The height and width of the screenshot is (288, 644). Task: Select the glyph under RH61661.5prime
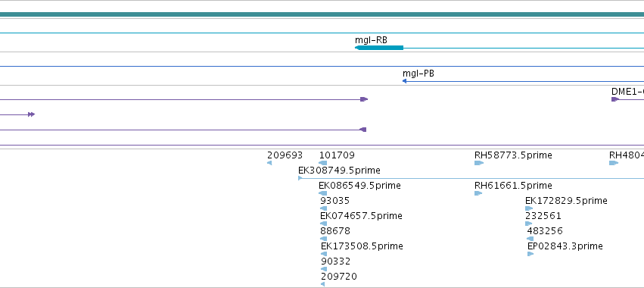point(478,193)
